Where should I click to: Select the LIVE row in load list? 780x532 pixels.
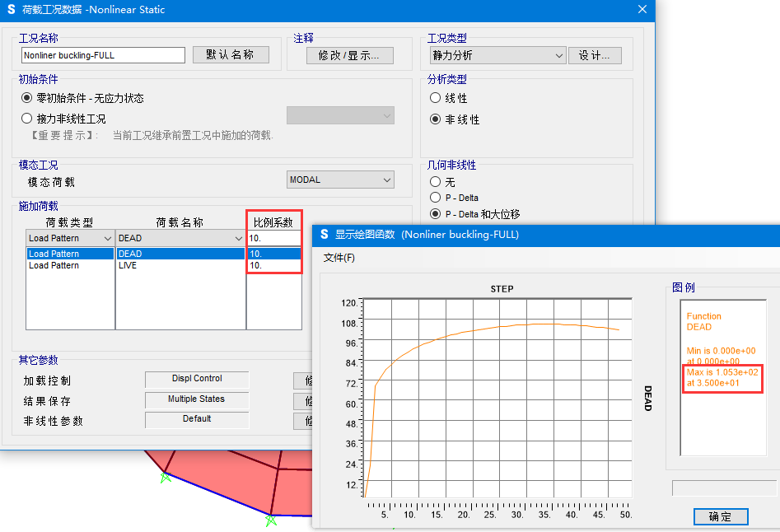point(180,266)
